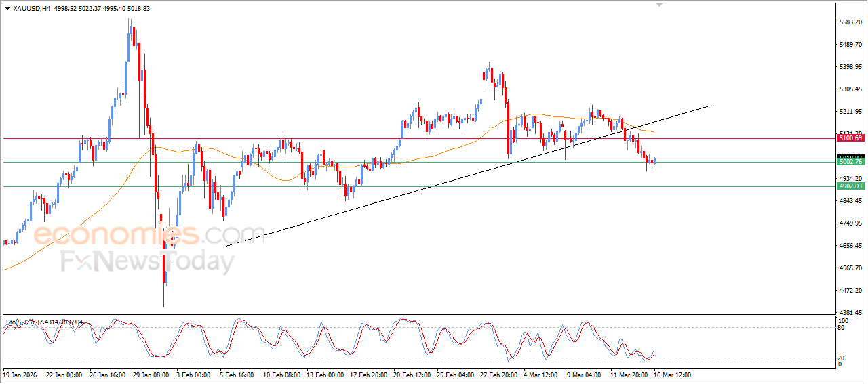Select the green 4902.03 price tag
This screenshot has width=868, height=384.
click(x=850, y=186)
